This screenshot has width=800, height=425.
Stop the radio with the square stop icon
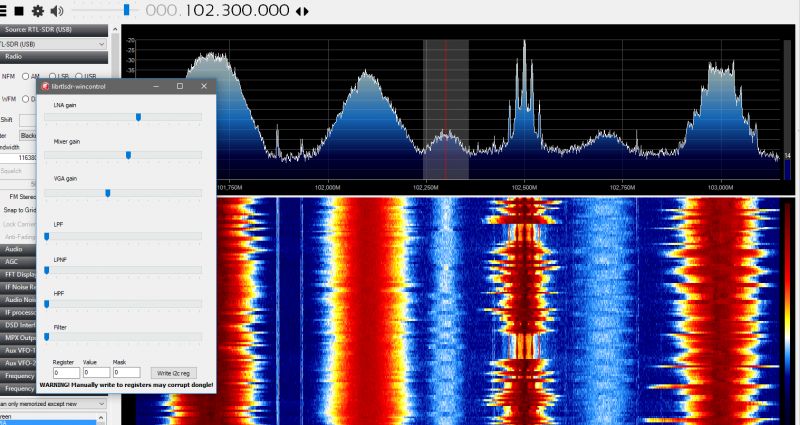pyautogui.click(x=19, y=11)
